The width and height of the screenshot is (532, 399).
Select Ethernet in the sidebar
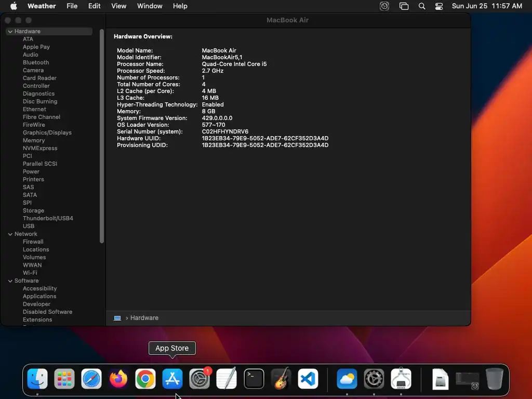pyautogui.click(x=34, y=109)
